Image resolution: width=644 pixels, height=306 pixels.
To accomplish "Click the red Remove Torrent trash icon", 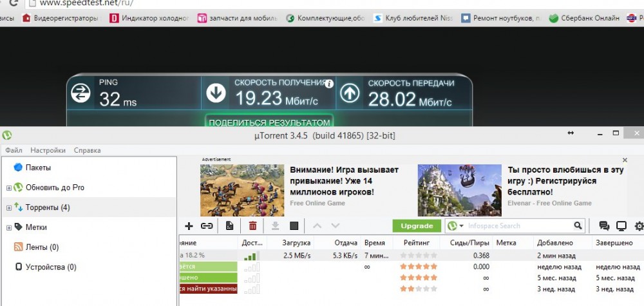I will point(252,226).
